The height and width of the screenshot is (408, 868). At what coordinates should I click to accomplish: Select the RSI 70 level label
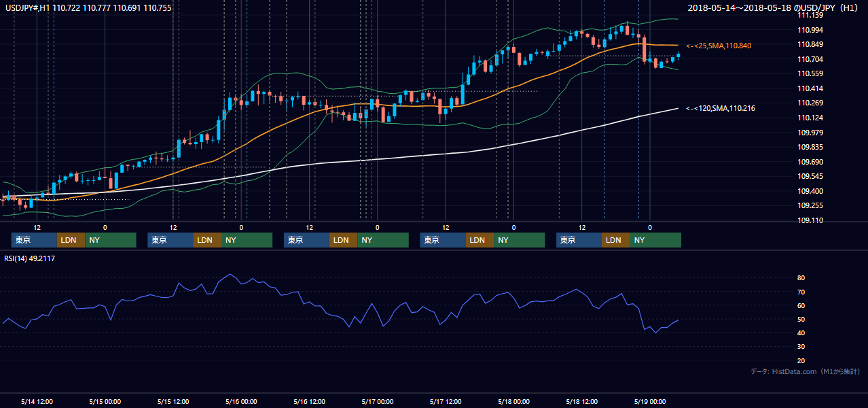click(801, 292)
